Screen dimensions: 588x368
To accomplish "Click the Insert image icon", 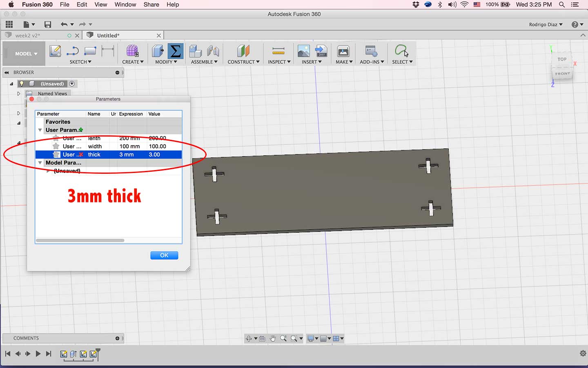I will (303, 51).
